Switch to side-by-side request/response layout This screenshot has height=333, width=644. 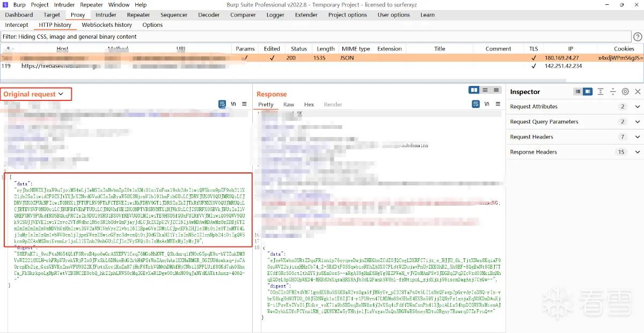tap(474, 90)
